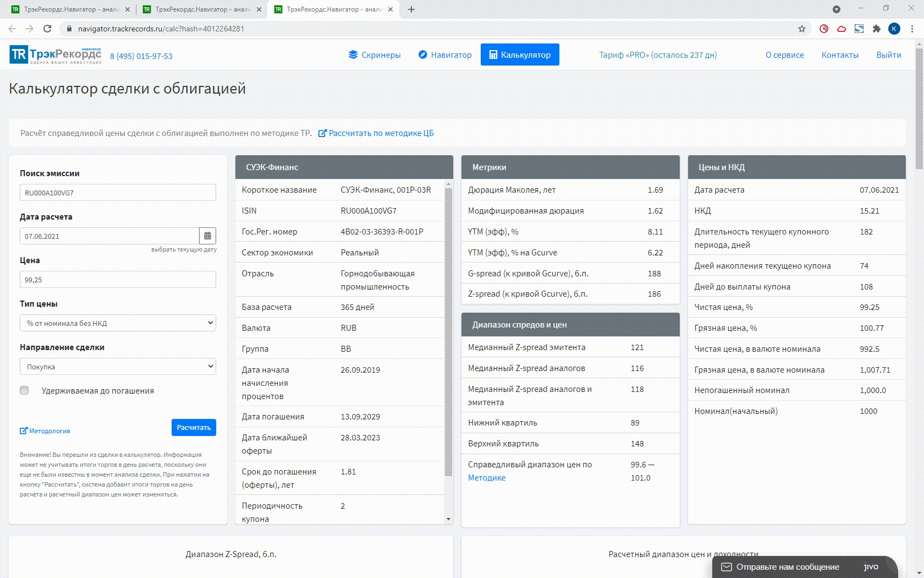
Task: Close the active third browser tab
Action: [391, 9]
